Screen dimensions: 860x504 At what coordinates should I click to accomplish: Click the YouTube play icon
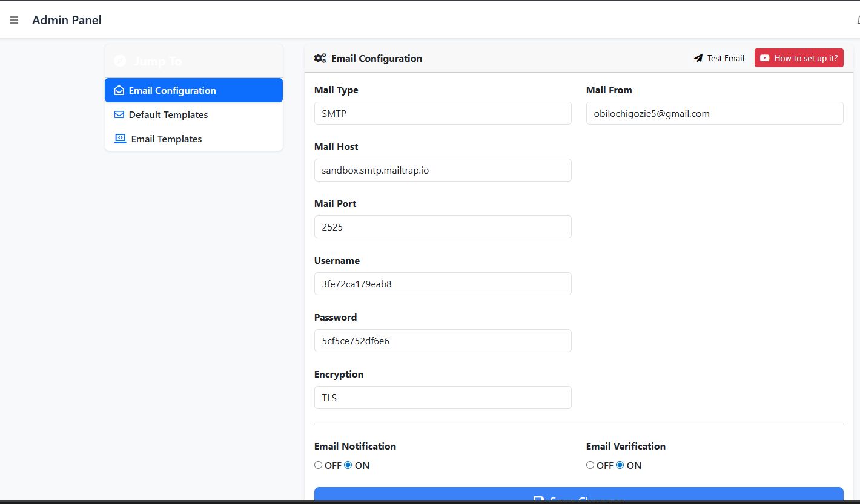(765, 59)
